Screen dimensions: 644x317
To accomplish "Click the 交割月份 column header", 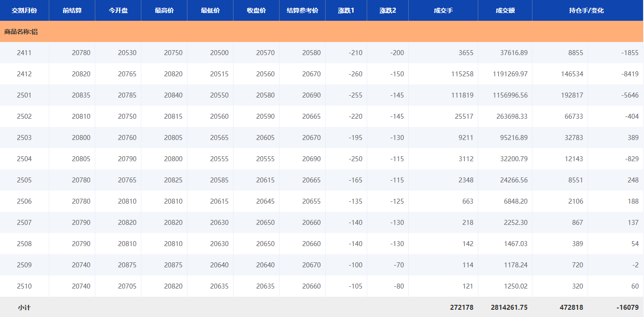I will [x=24, y=10].
